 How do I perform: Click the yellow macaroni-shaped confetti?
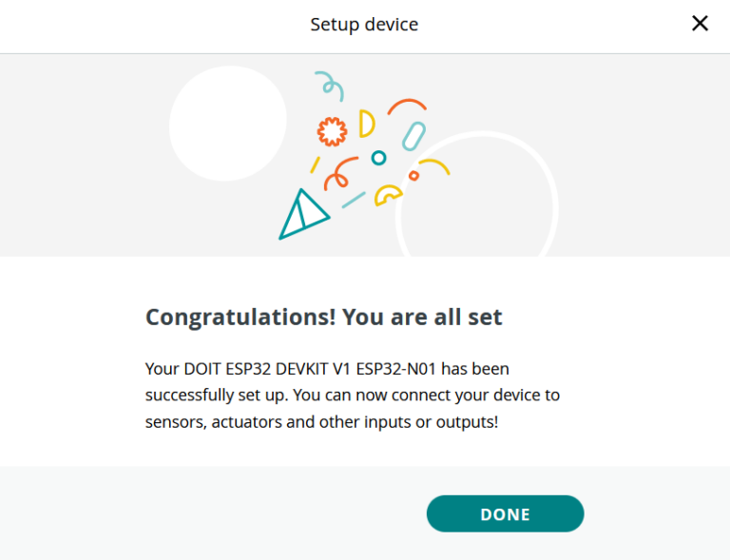(x=387, y=195)
